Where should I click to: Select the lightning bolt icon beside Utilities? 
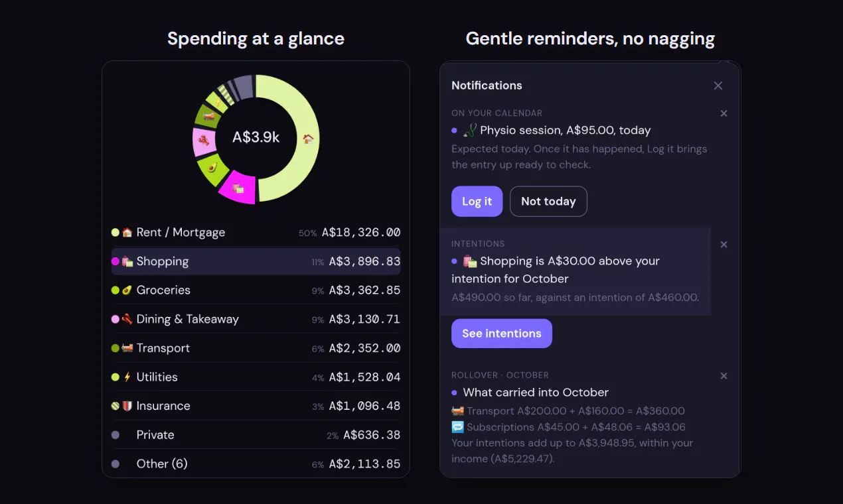pyautogui.click(x=127, y=377)
